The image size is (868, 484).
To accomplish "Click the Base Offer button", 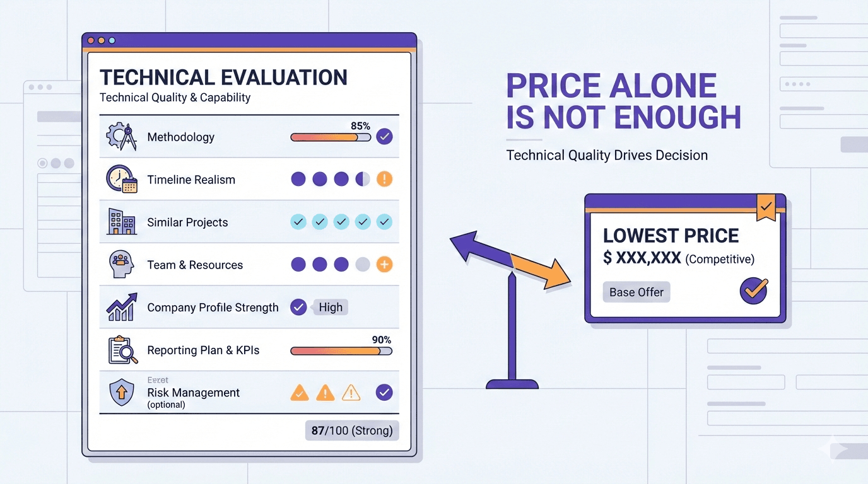I will pyautogui.click(x=636, y=292).
